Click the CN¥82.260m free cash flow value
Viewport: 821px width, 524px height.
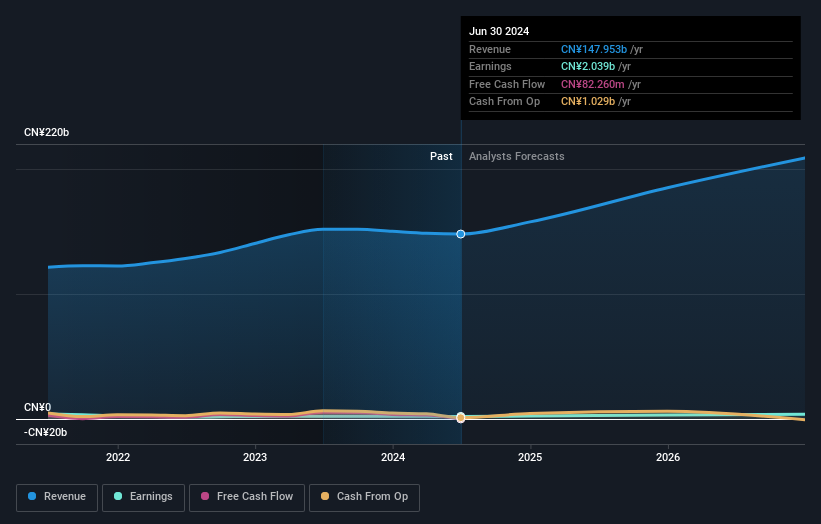[593, 84]
